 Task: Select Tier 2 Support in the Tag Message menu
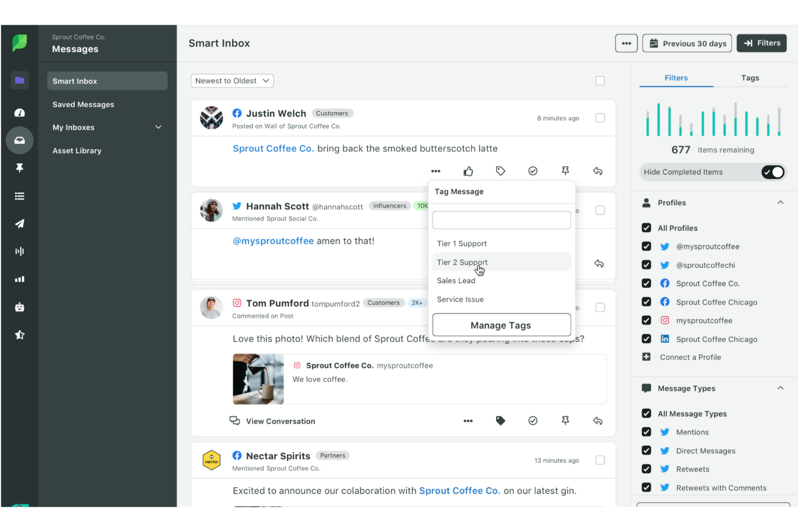coord(462,262)
